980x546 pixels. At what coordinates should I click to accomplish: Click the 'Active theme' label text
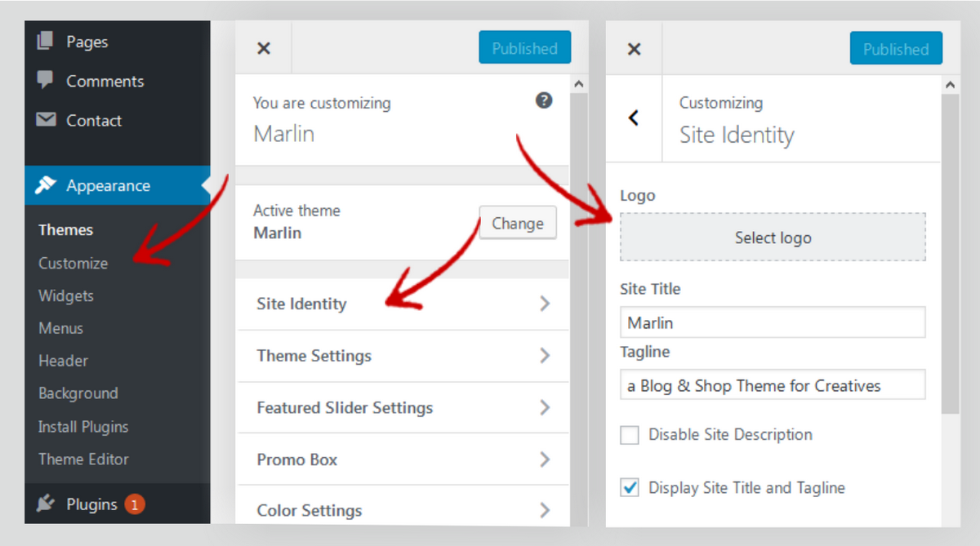(296, 211)
